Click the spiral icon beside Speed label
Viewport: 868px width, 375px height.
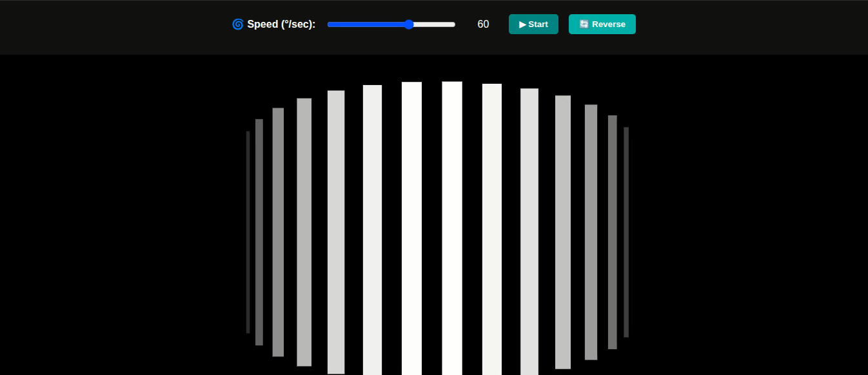(237, 24)
